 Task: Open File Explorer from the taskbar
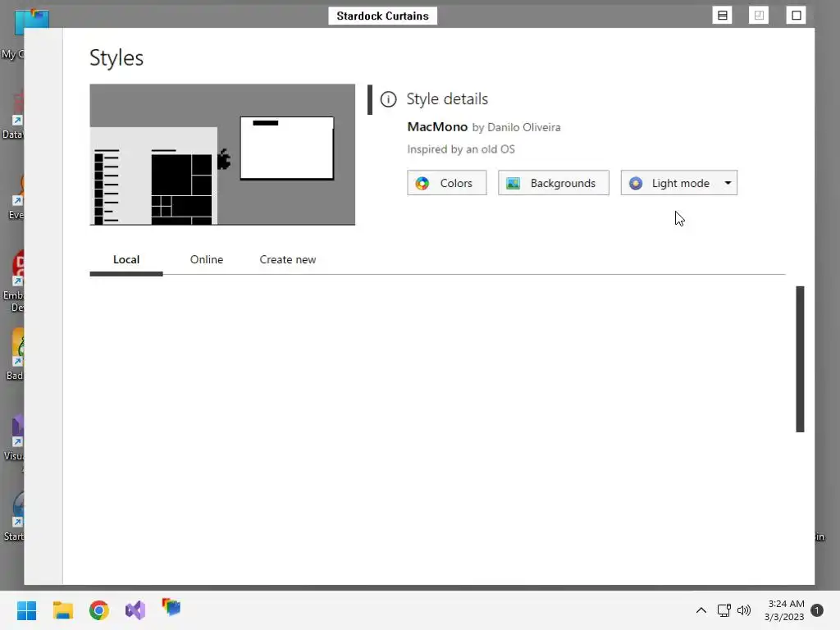(x=62, y=610)
